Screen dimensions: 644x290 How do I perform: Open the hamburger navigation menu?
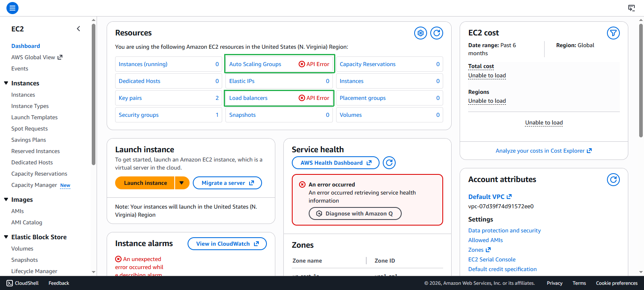point(12,8)
